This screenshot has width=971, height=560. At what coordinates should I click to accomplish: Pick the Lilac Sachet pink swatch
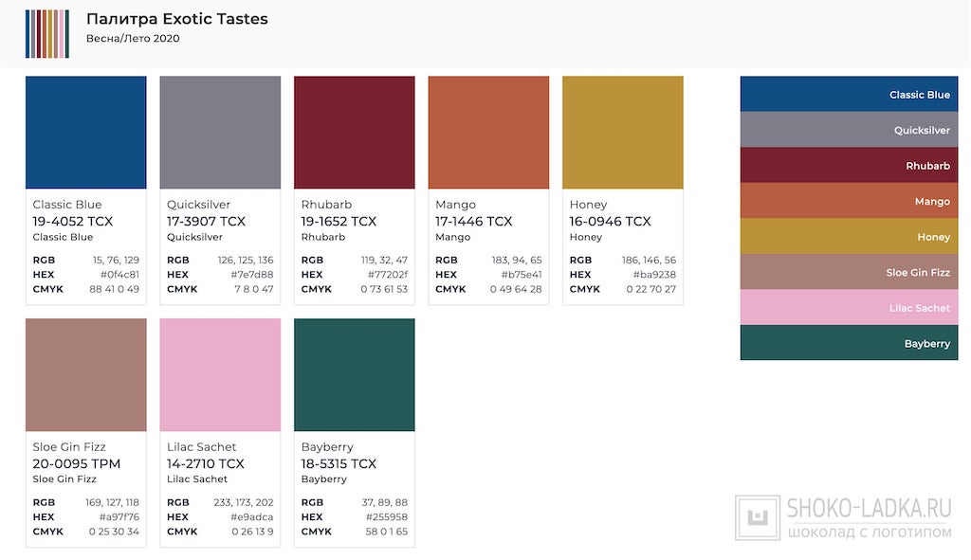[x=220, y=375]
